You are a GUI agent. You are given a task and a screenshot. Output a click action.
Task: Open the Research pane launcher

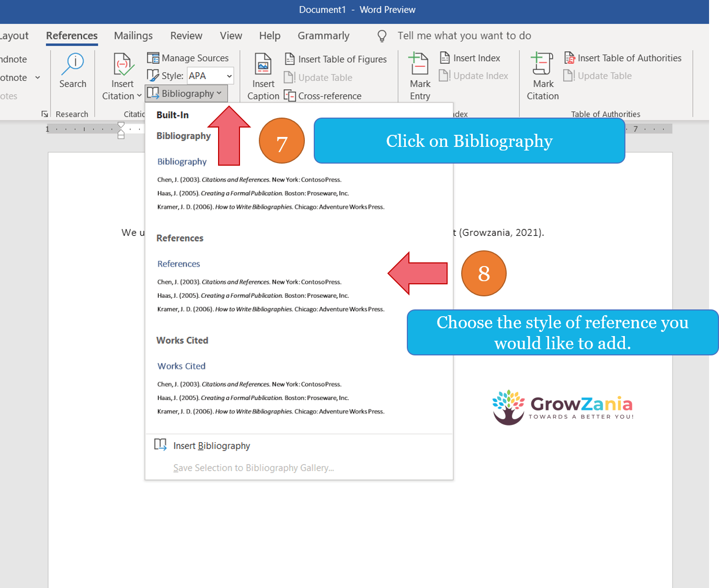pyautogui.click(x=44, y=113)
